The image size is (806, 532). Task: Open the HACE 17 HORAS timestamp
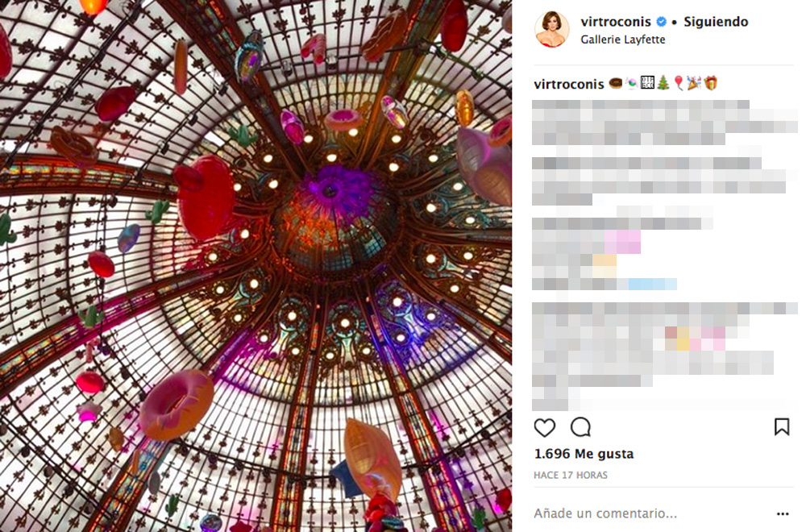[x=571, y=475]
